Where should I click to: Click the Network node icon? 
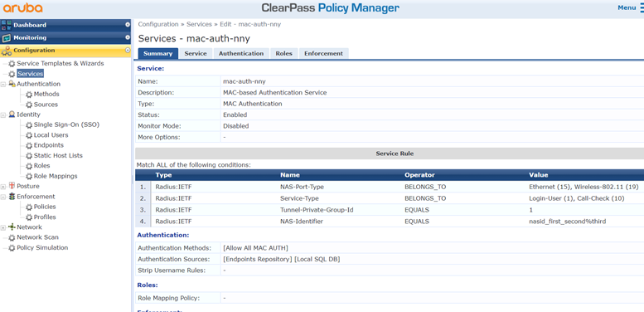coord(12,227)
